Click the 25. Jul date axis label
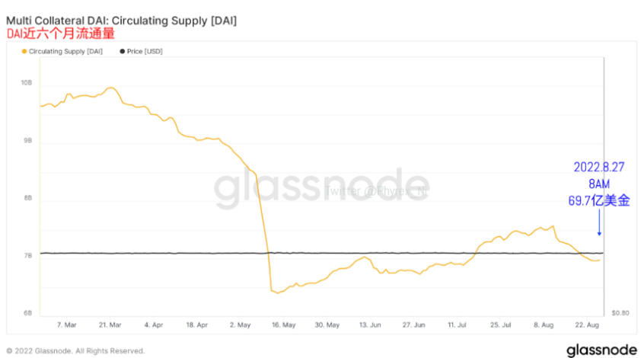 pyautogui.click(x=500, y=324)
